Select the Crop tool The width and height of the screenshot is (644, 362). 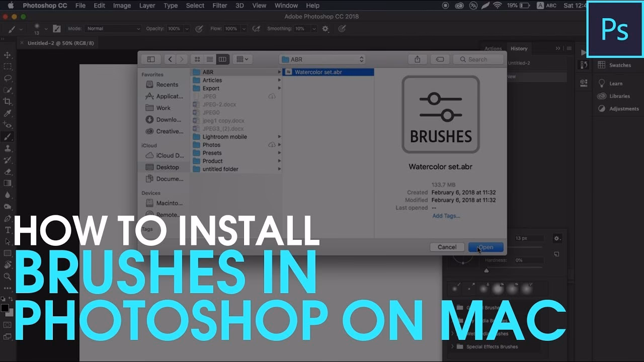(8, 102)
